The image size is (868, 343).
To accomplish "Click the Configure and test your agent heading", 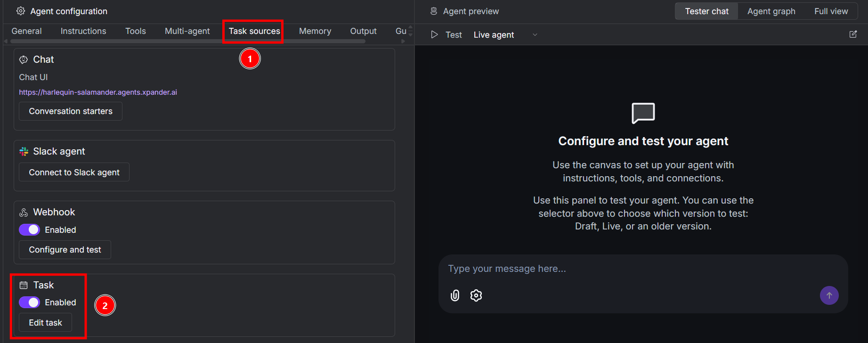I will pos(643,141).
